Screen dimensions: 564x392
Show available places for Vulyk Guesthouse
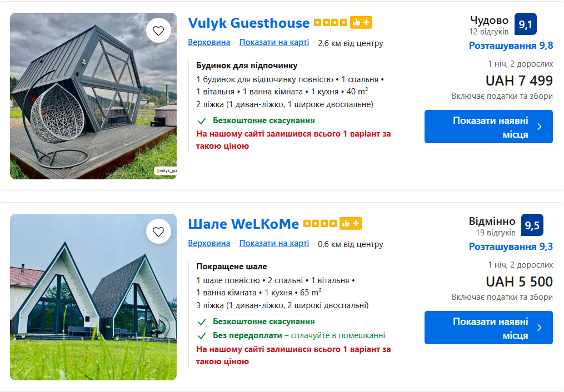tap(488, 127)
